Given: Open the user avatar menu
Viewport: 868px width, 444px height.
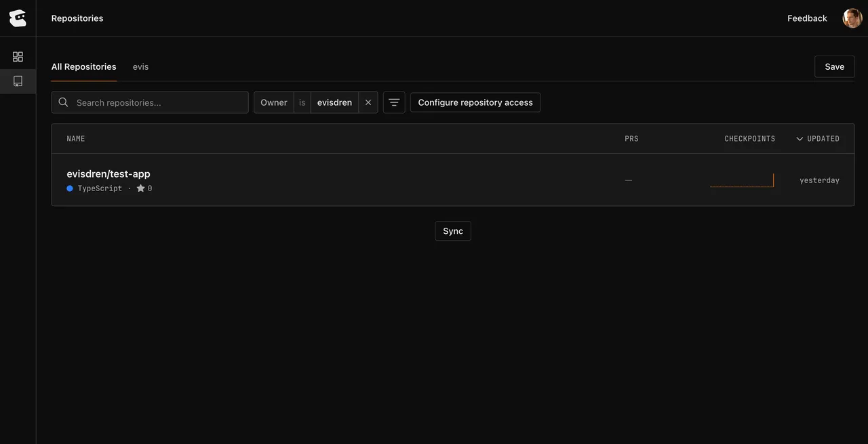Looking at the screenshot, I should (852, 18).
